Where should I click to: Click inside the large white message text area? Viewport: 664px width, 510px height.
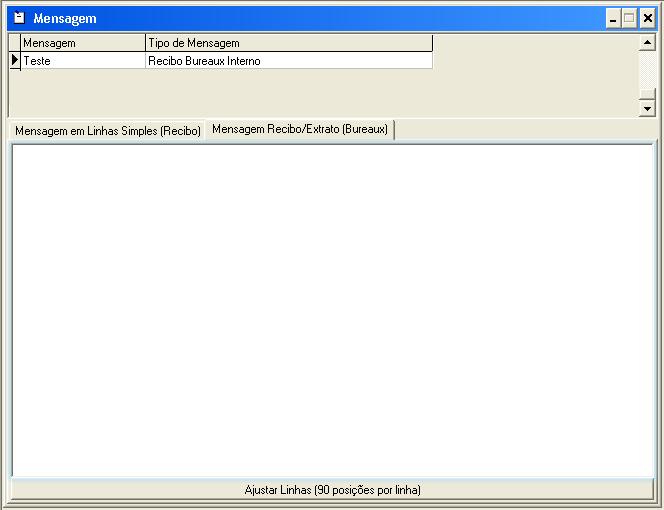point(332,310)
